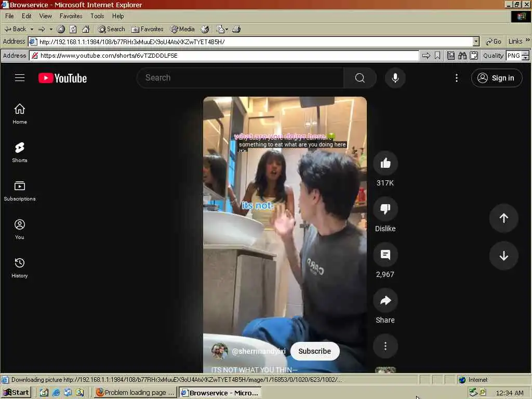
Task: Open the Edit menu
Action: [26, 16]
